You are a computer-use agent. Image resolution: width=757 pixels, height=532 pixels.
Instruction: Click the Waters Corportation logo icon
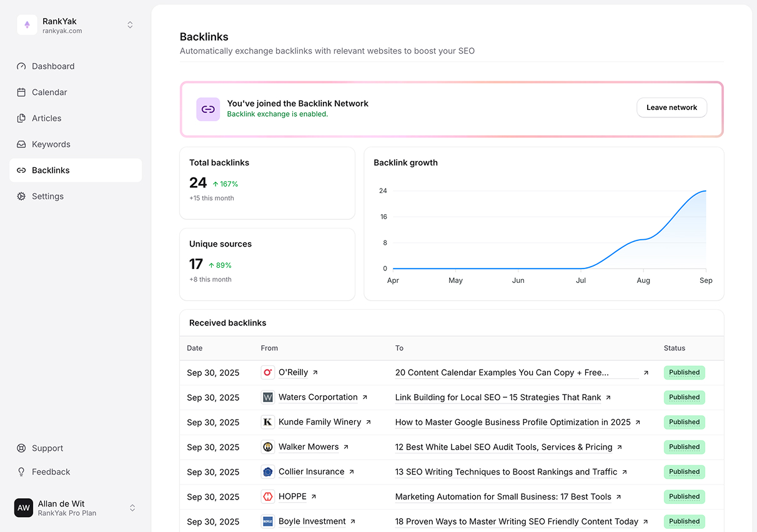pos(267,397)
